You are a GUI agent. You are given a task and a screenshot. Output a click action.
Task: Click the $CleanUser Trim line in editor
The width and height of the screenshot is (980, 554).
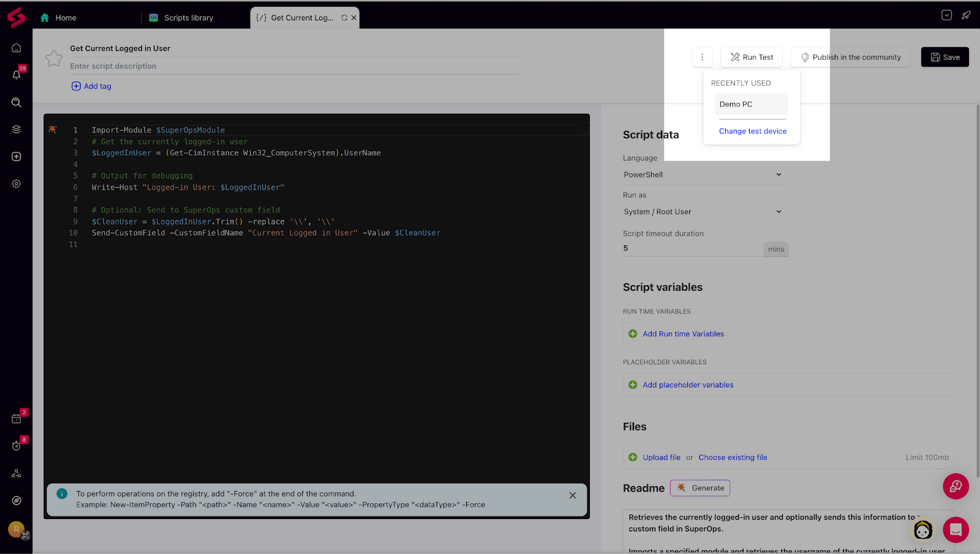pos(213,222)
